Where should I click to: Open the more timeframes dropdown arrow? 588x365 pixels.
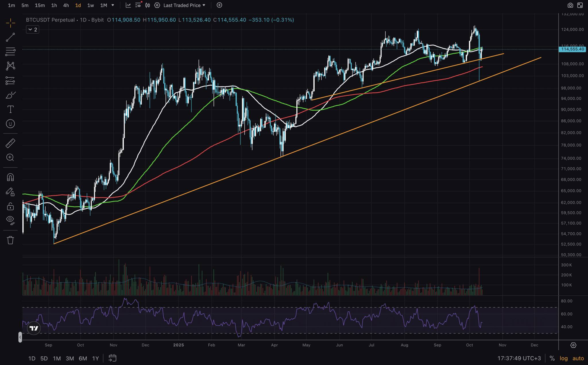113,5
